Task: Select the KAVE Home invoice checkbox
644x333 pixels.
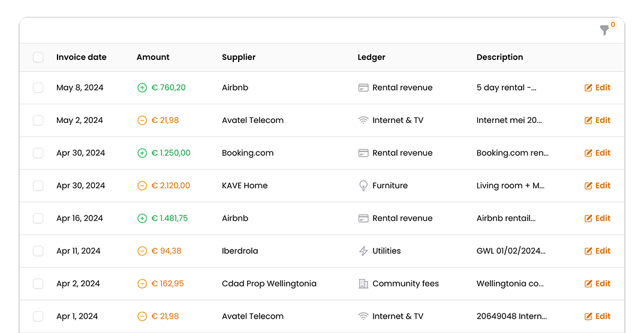Action: (x=38, y=186)
